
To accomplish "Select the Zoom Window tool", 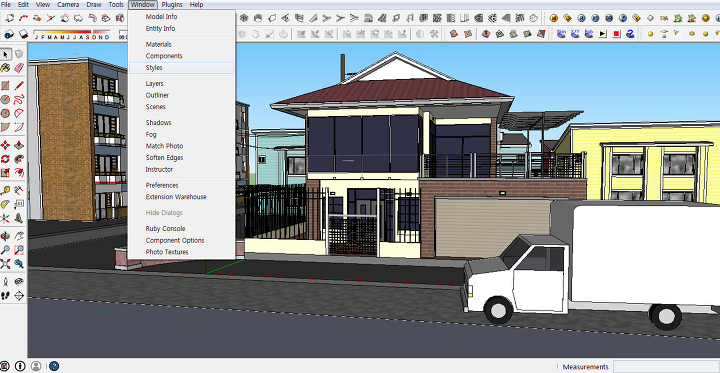I will click(19, 250).
